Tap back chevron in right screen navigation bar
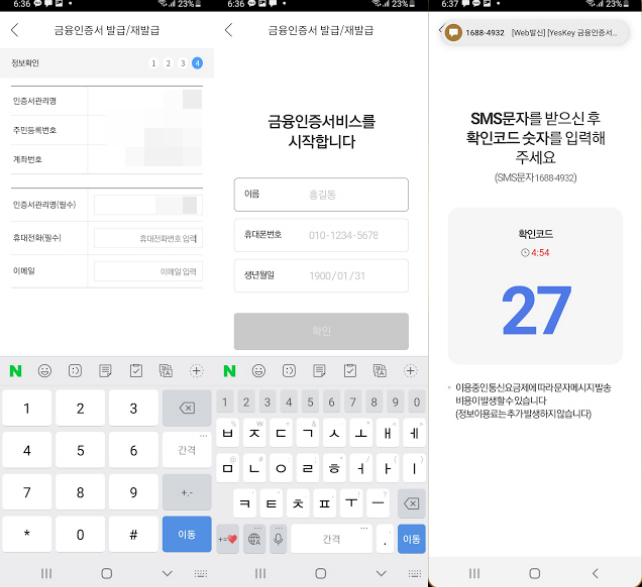642x587 pixels. click(595, 573)
